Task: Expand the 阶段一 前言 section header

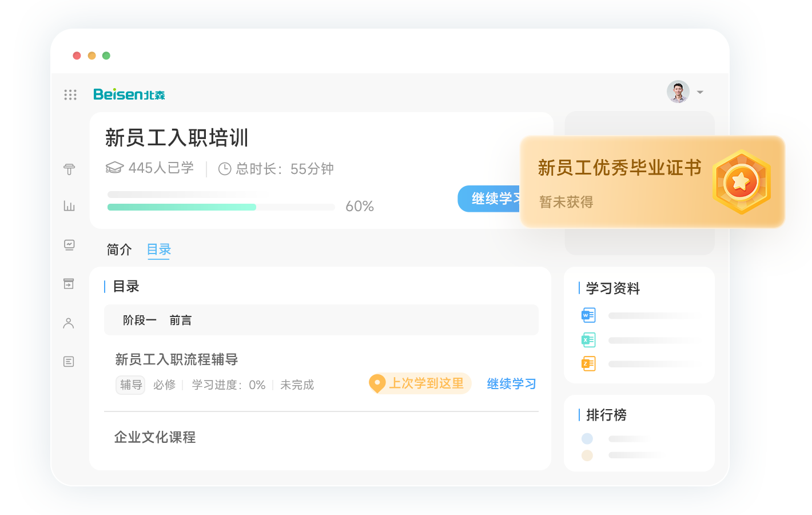Action: [x=321, y=320]
